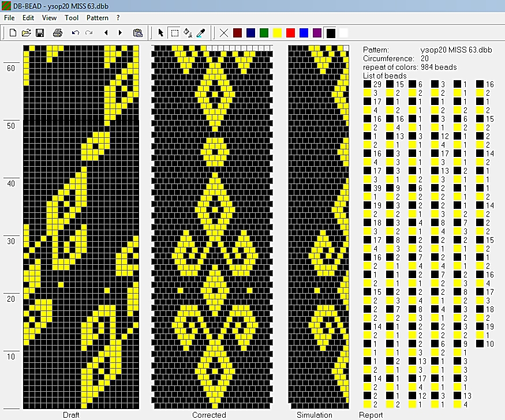Save the pattern using the floppy disk icon

tap(40, 33)
